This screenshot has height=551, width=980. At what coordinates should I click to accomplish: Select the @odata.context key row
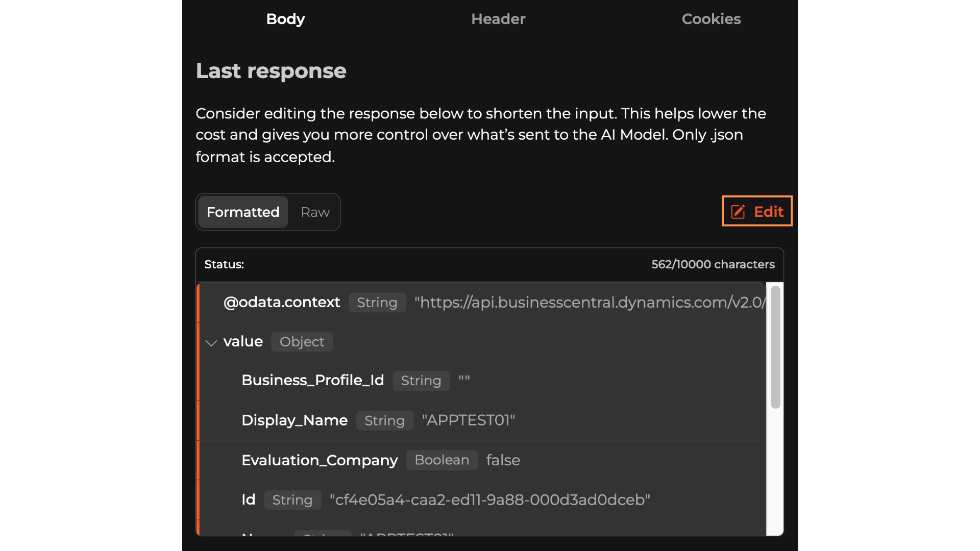pos(282,302)
